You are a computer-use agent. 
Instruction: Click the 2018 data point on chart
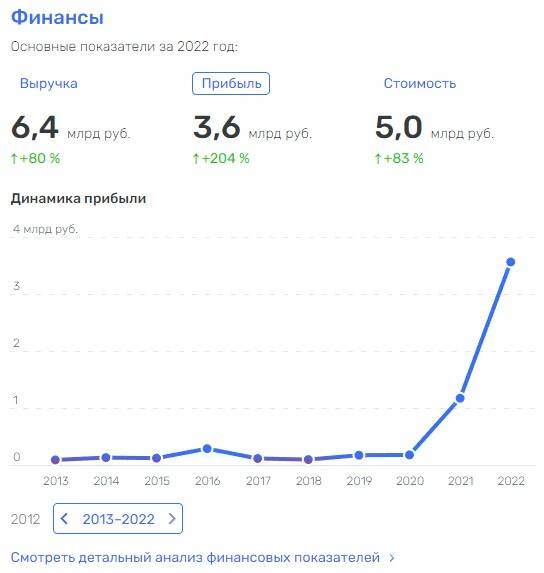click(x=308, y=459)
